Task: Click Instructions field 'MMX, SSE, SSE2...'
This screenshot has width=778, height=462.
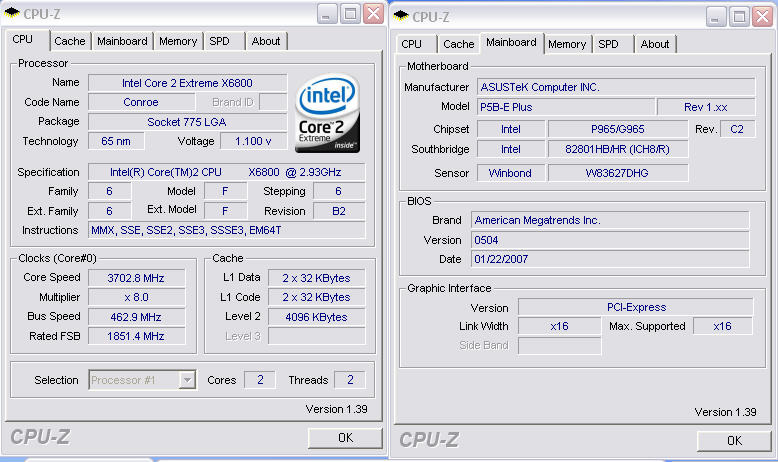Action: pos(227,230)
